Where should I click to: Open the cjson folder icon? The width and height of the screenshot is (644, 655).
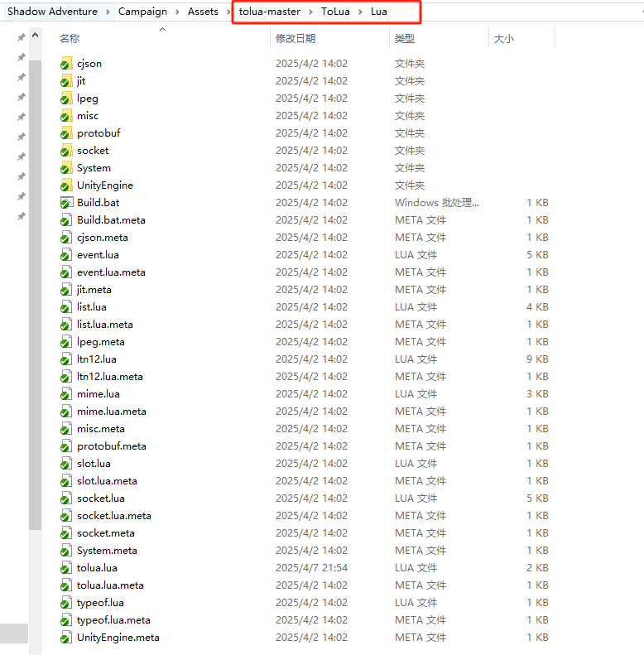point(66,64)
